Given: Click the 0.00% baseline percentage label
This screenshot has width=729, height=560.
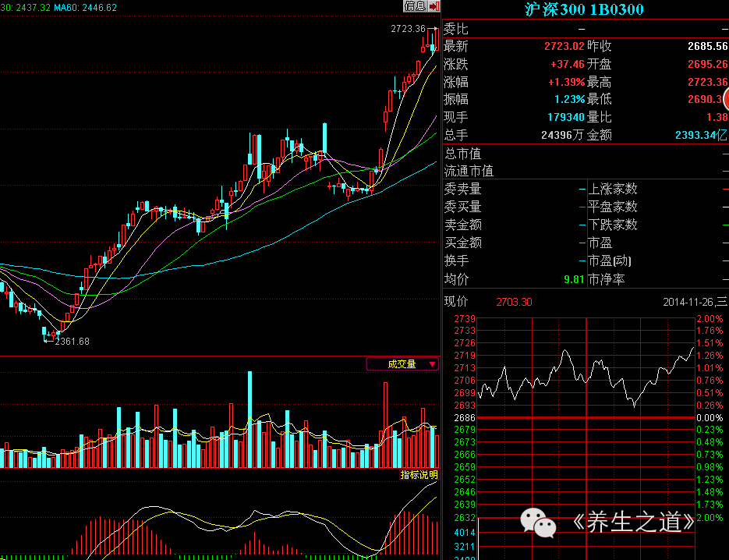Looking at the screenshot, I should [710, 418].
